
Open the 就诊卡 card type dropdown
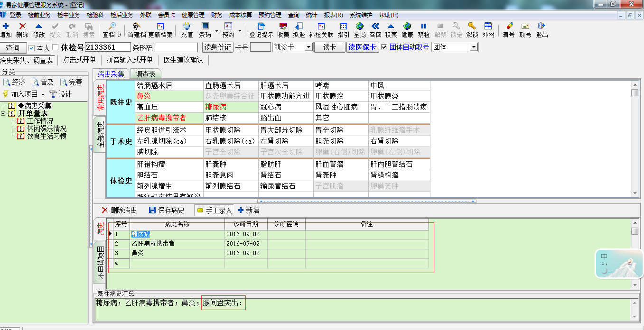coord(308,47)
